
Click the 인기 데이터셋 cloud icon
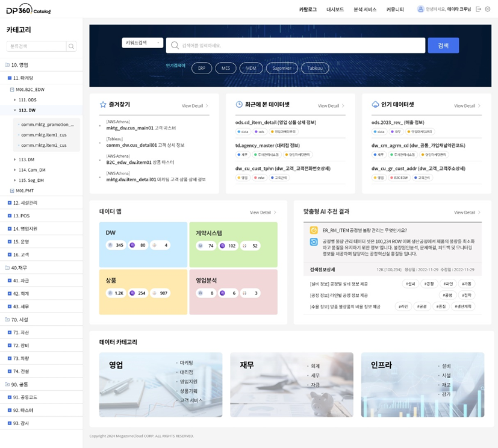(x=375, y=105)
